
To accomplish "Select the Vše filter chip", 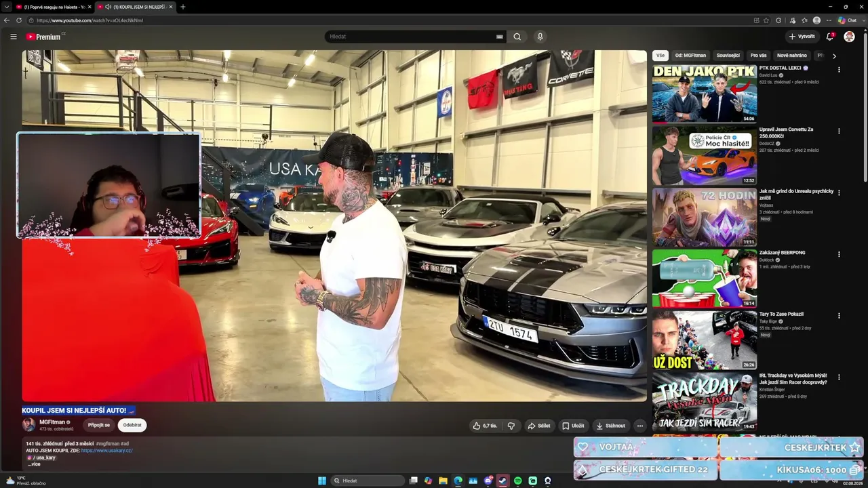I will 660,56.
